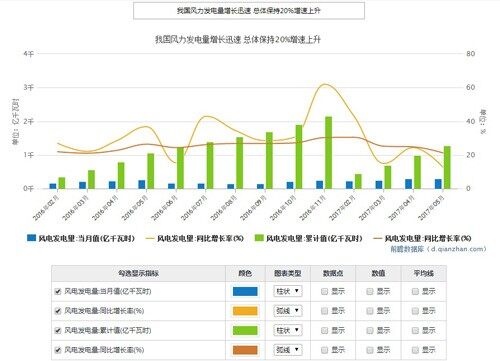Click yellow line legend marker for 同比增长率
This screenshot has height=361, width=500.
150,238
